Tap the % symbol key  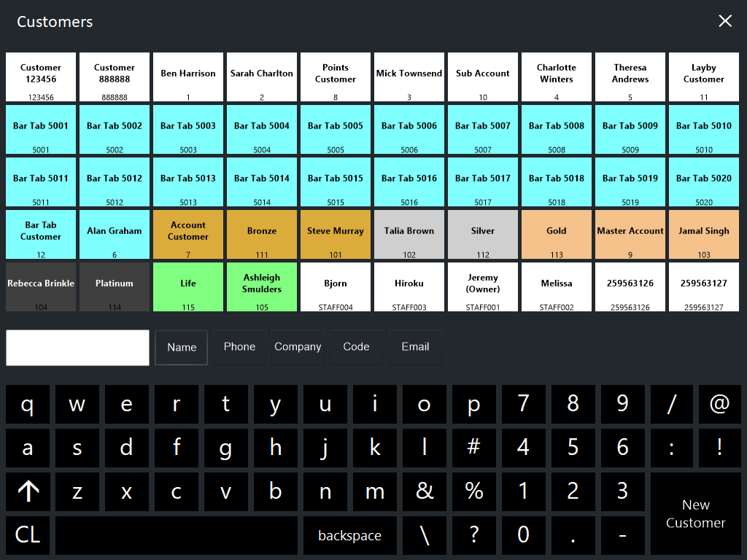coord(473,491)
